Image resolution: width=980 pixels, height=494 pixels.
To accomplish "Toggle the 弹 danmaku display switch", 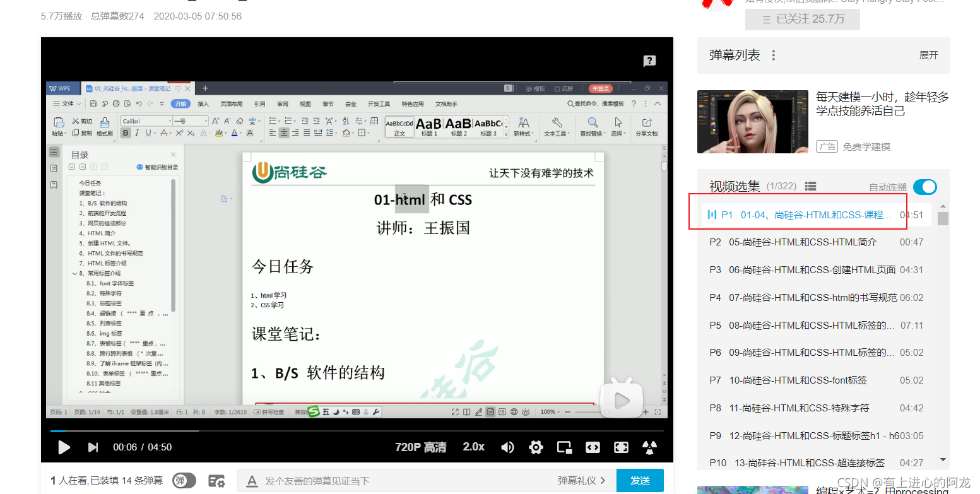I will coord(184,481).
